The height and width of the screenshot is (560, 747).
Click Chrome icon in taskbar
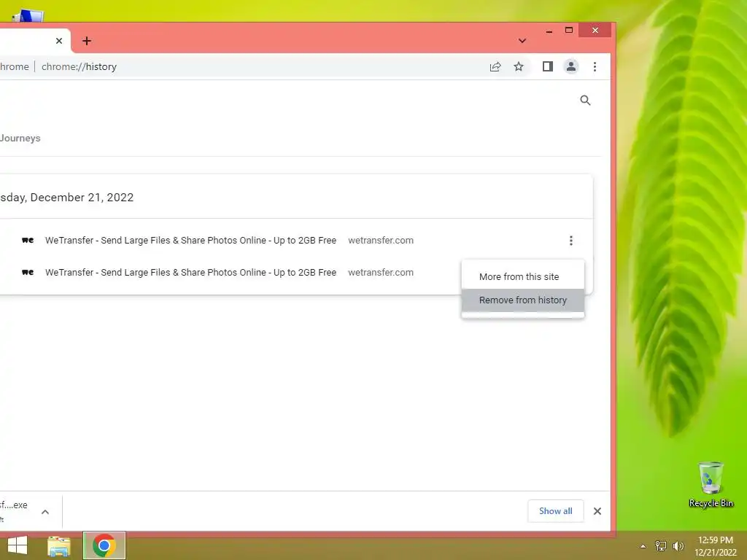[104, 545]
